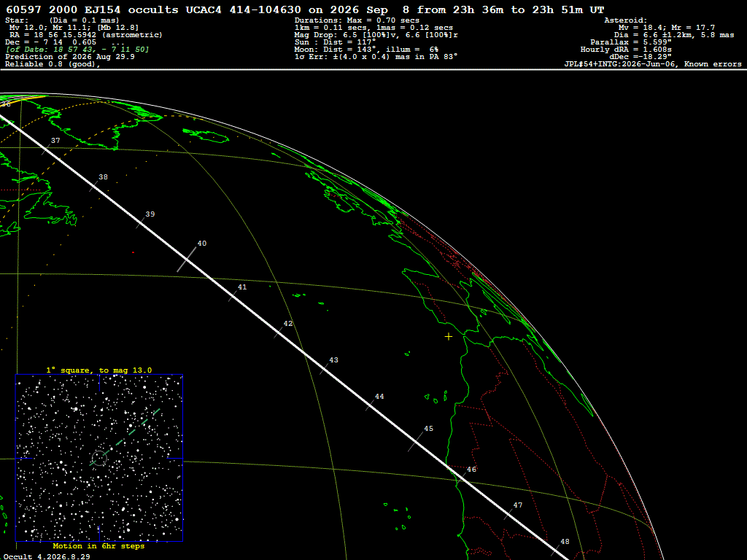Viewport: 747px width, 560px height.
Task: Select the 40 minute tick on the path
Action: (202, 244)
